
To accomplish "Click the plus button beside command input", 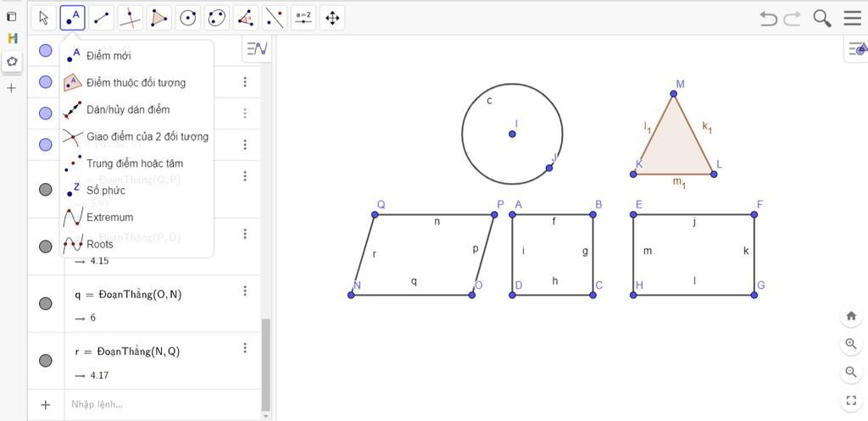I will [46, 405].
